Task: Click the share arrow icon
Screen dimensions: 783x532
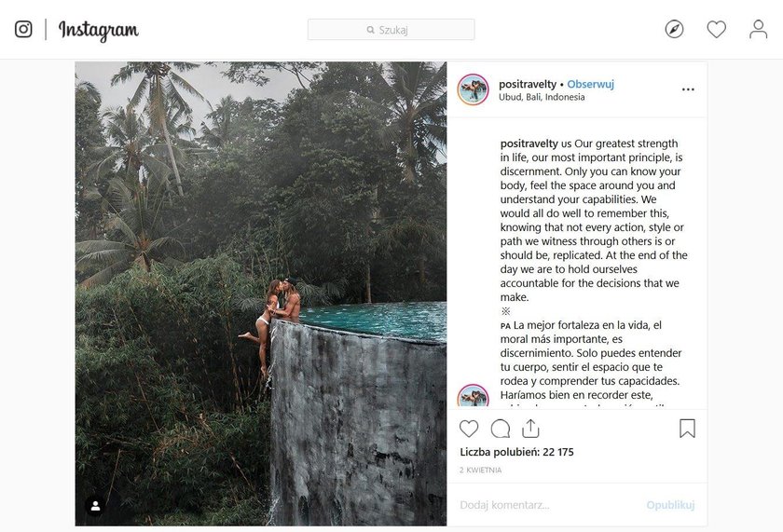Action: pyautogui.click(x=530, y=429)
